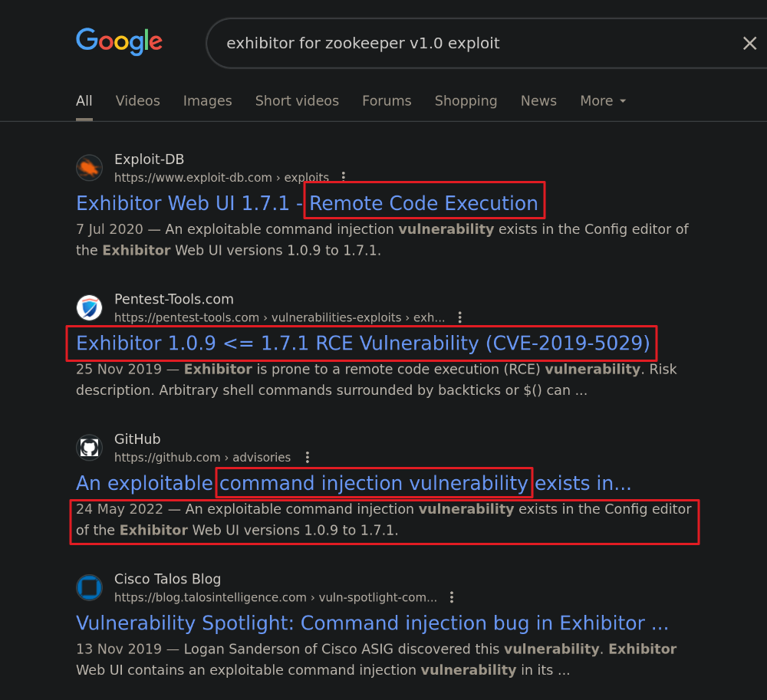Click the Google logo
Image resolution: width=767 pixels, height=700 pixels.
[119, 41]
